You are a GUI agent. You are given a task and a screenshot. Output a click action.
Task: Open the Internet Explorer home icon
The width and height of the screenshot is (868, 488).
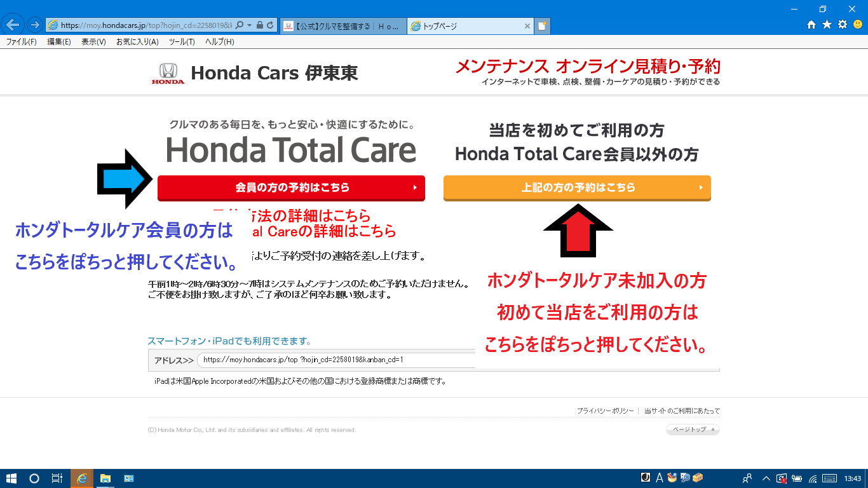point(811,25)
